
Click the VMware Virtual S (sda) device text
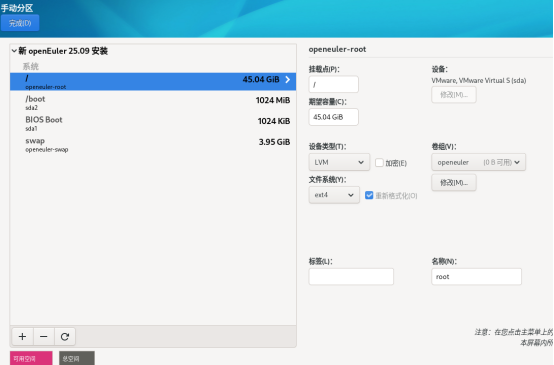point(478,81)
